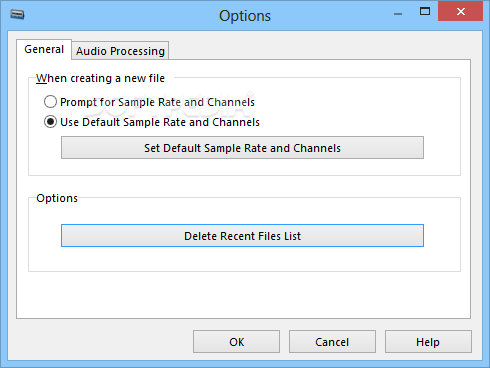Maximize the Options window
This screenshot has width=490, height=368.
(425, 12)
